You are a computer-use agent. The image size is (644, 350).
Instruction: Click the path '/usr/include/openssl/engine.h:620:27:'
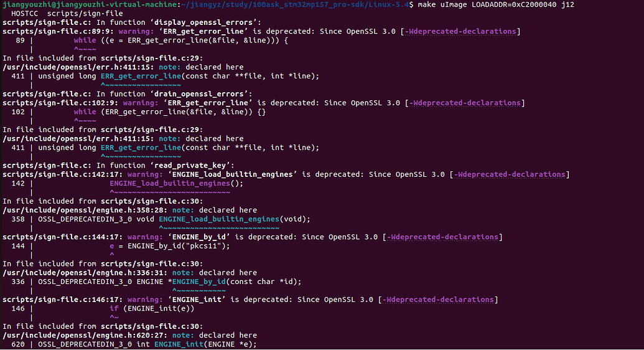click(85, 335)
